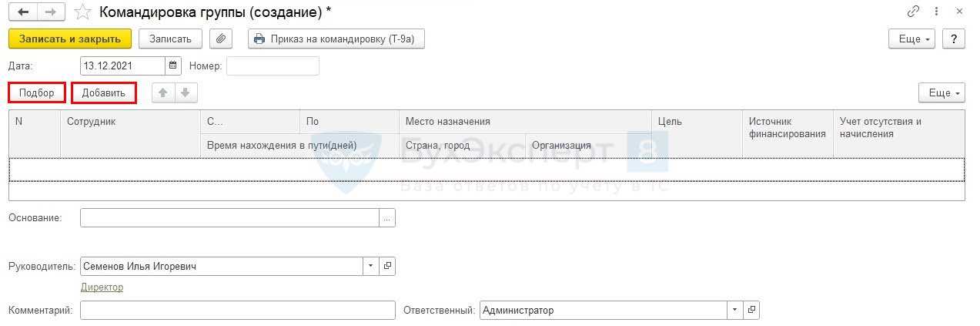Open top Еще dropdown menu

coord(911,39)
